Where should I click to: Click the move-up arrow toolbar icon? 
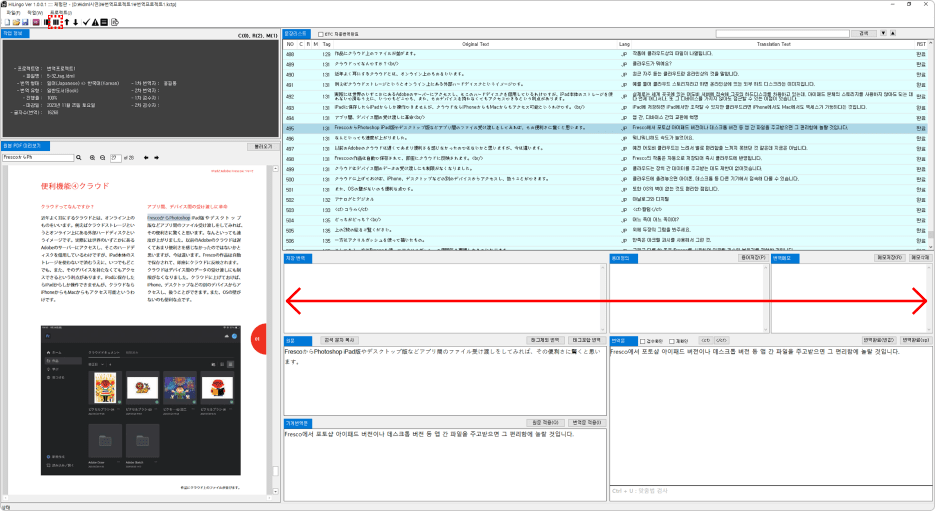(67, 22)
